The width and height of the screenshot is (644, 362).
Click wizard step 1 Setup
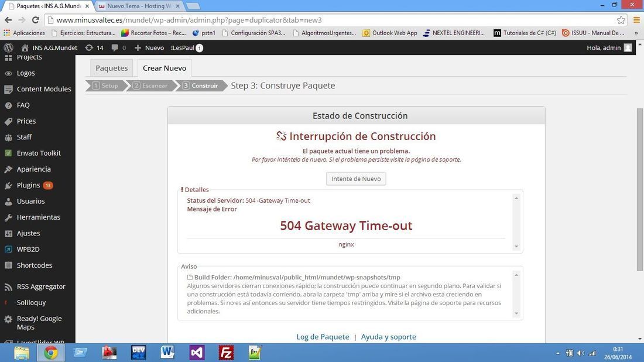point(105,86)
